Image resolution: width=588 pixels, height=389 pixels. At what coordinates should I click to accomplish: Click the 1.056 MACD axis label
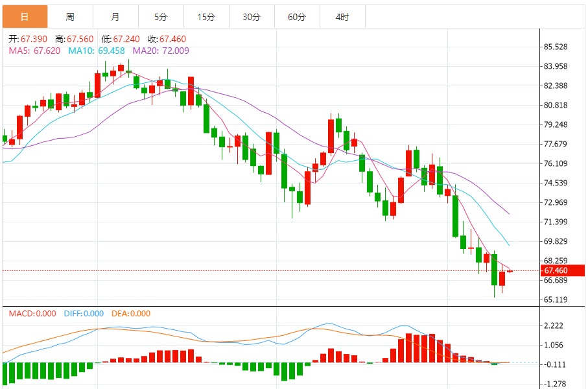click(x=554, y=345)
